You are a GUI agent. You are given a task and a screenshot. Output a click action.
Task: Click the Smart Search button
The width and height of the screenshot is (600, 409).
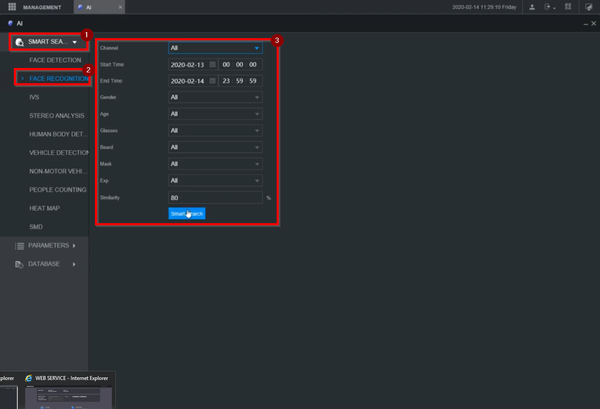[187, 213]
